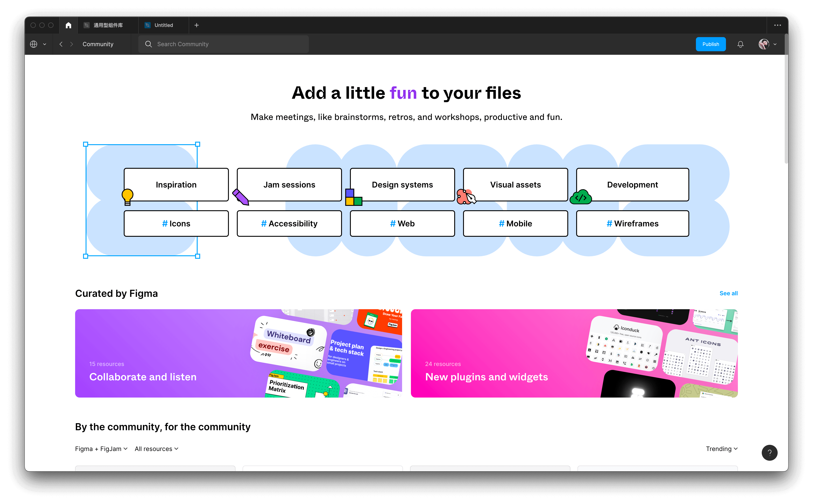
Task: Switch to the 通用型组件库 tab
Action: tap(108, 25)
